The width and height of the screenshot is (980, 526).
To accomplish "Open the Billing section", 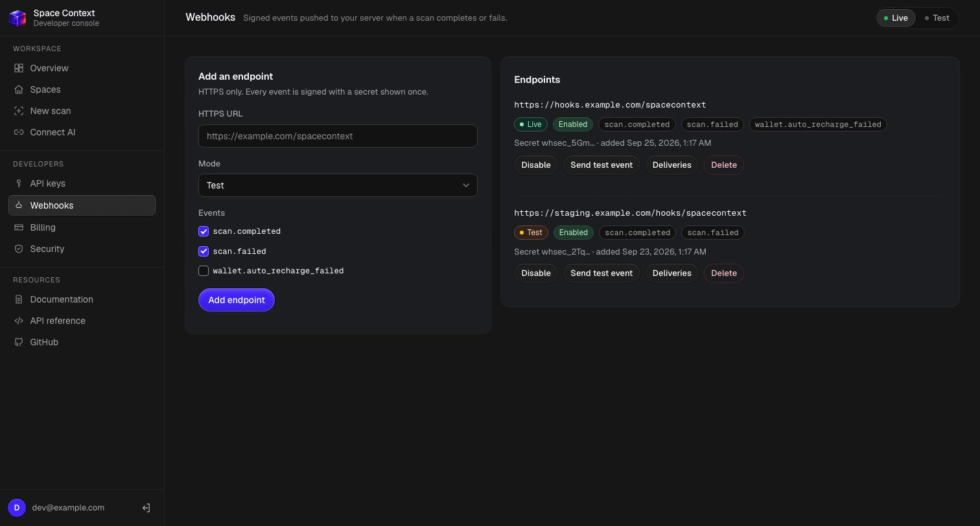I will (x=82, y=227).
